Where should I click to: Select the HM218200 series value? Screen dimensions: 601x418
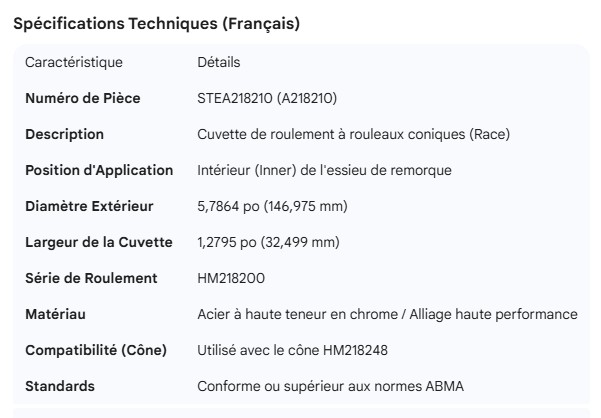click(231, 278)
